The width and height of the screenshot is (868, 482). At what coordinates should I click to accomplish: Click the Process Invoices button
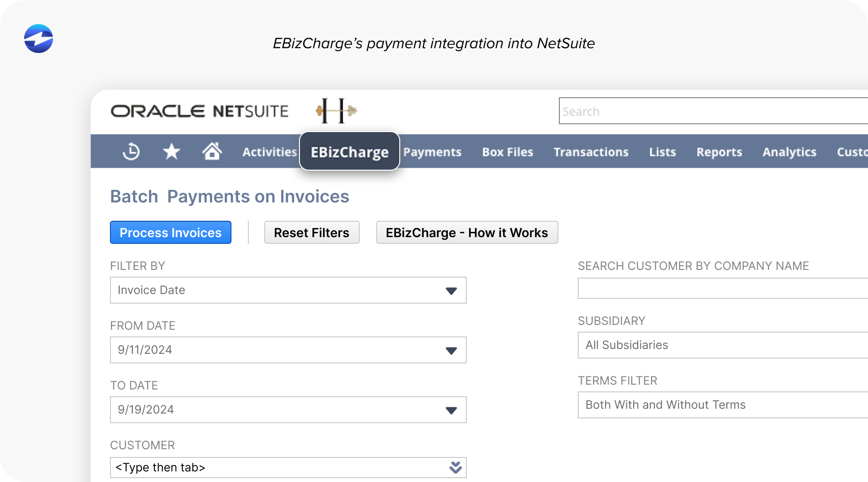(170, 232)
